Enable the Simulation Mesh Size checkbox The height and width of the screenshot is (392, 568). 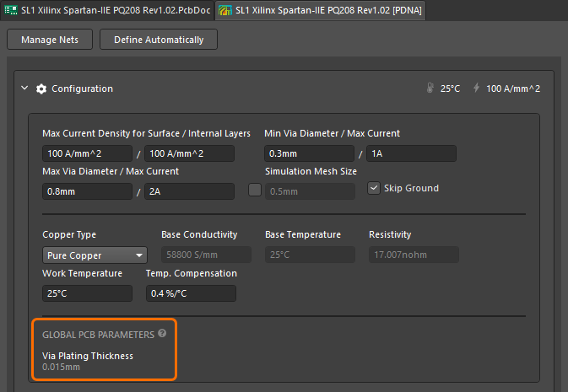255,189
